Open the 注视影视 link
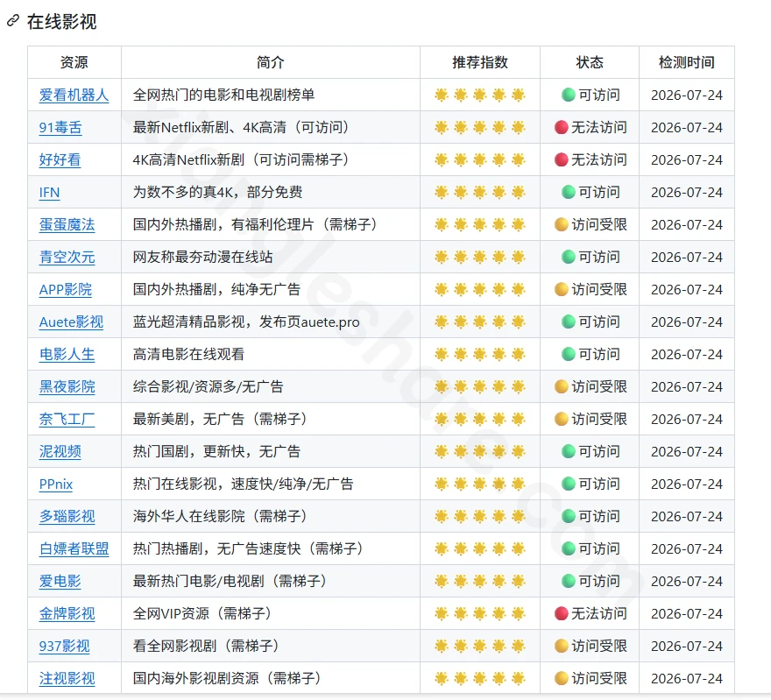The height and width of the screenshot is (700, 771). point(67,679)
